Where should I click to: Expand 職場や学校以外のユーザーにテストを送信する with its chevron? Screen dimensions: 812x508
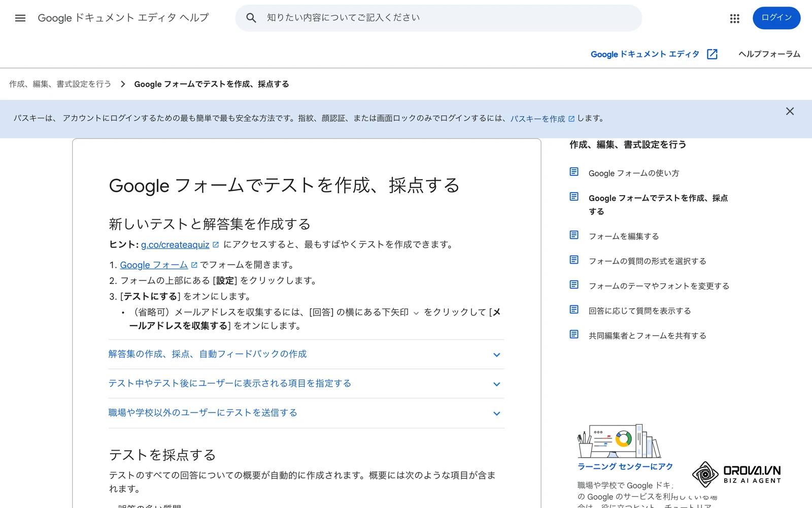[x=497, y=414]
